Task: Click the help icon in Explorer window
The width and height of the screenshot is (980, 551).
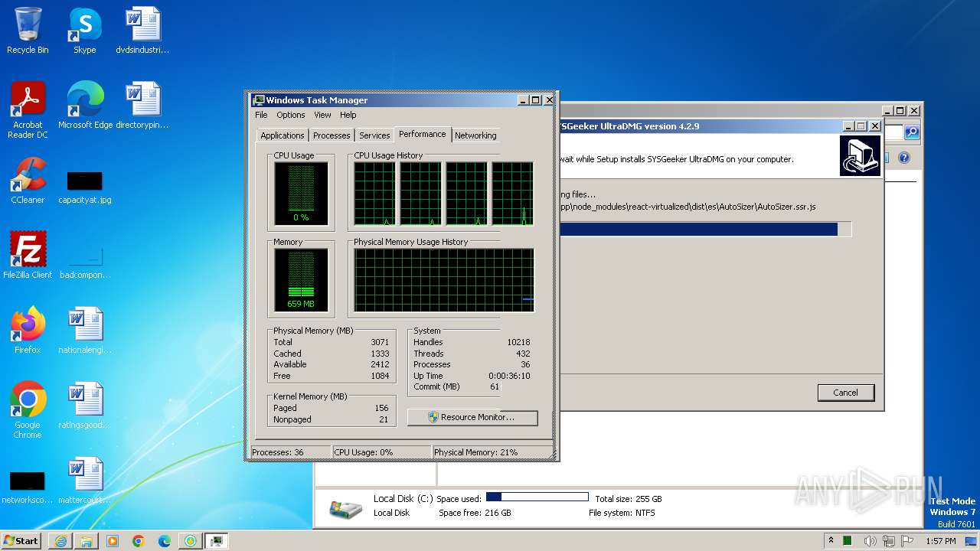Action: [x=903, y=158]
